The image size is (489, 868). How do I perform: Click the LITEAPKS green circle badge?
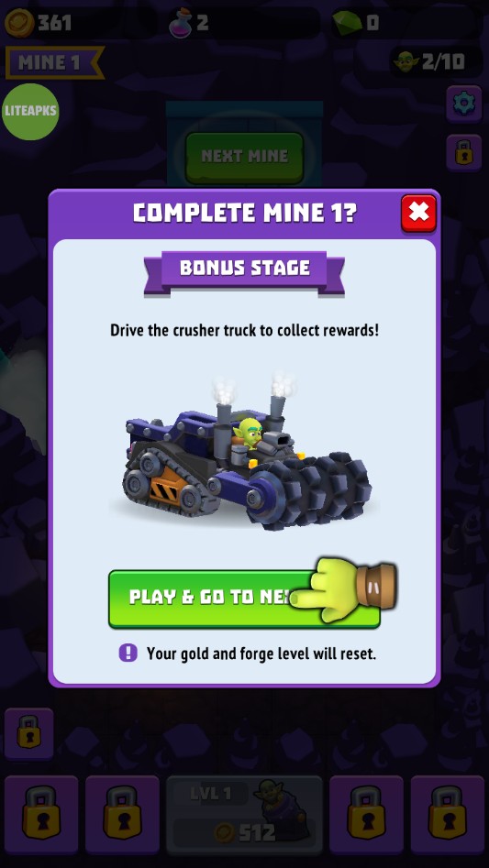coord(30,111)
